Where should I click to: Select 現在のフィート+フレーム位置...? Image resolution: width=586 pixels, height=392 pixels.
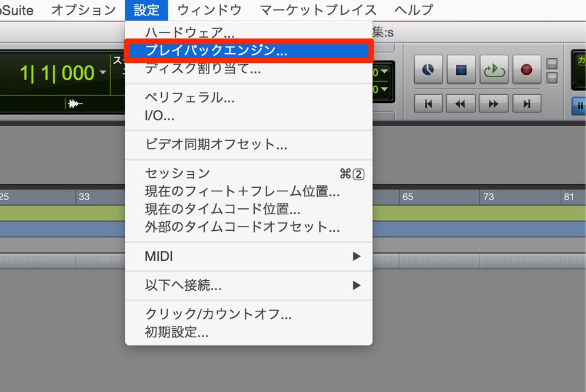pos(248,191)
